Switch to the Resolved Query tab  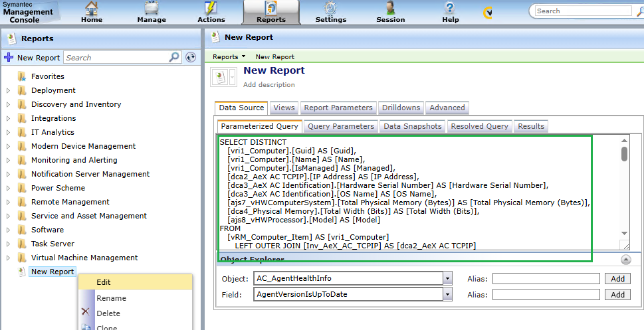click(479, 126)
